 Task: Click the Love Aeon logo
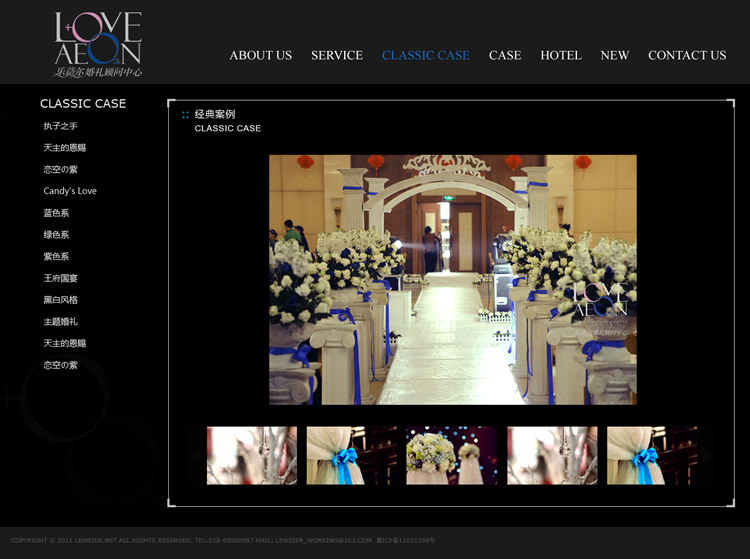pos(98,44)
